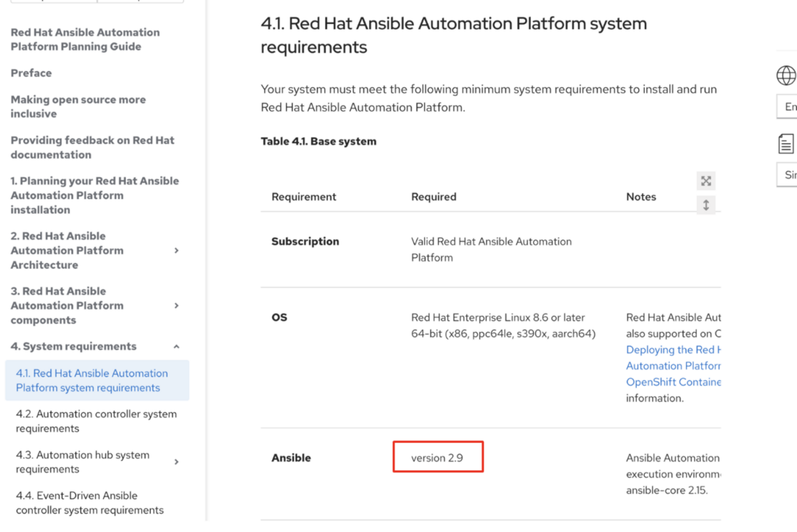Expand the Architecture section chevron
The image size is (797, 532).
pos(177,251)
